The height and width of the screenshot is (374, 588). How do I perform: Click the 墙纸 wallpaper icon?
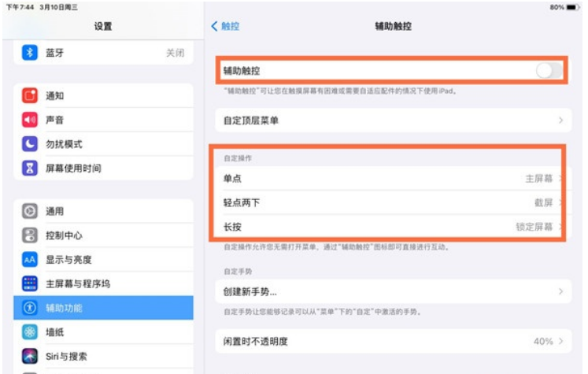[x=30, y=332]
